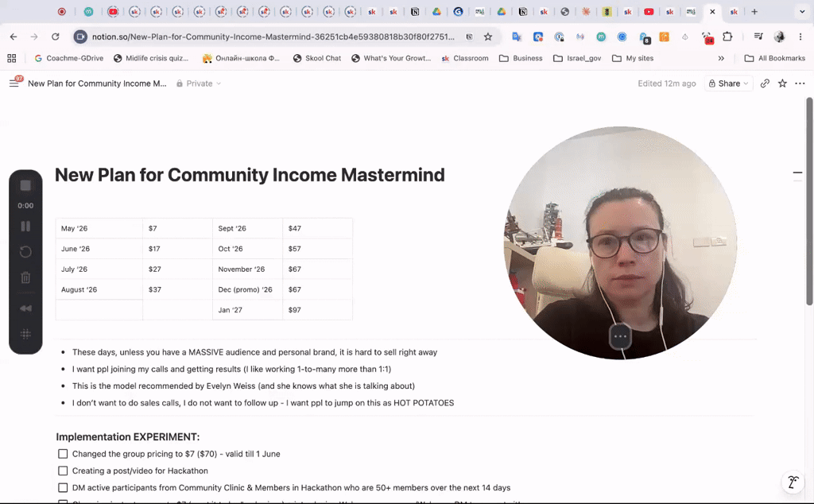This screenshot has width=814, height=504.
Task: Click the grid dots icon in recorder toolbar
Action: pos(25,334)
